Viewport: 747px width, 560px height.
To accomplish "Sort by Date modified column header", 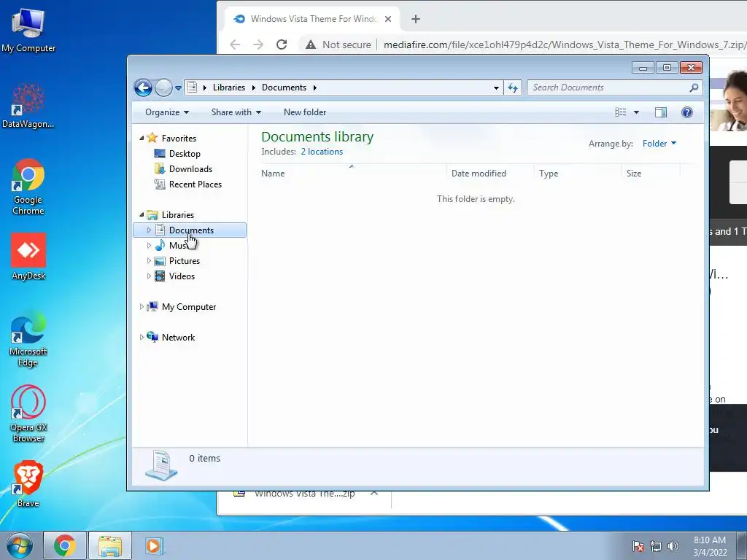I will tap(490, 174).
